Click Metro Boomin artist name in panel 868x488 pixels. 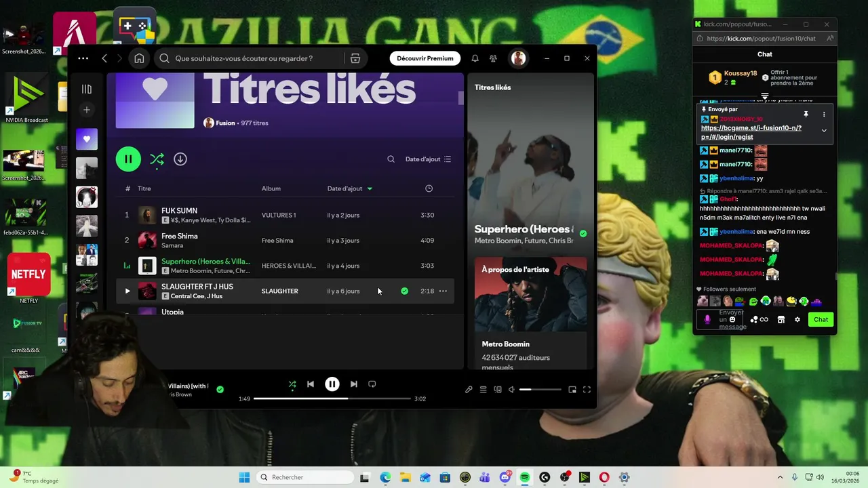tap(506, 344)
